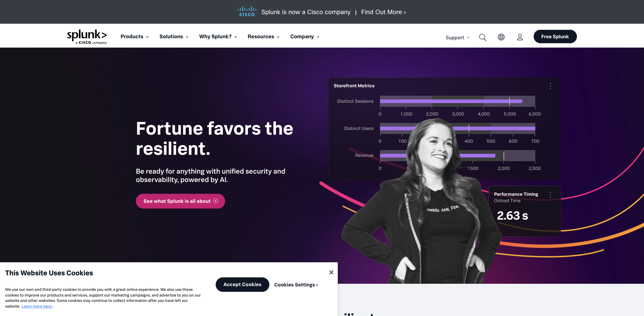Expand the Products dropdown menu
The width and height of the screenshot is (644, 316).
point(135,37)
